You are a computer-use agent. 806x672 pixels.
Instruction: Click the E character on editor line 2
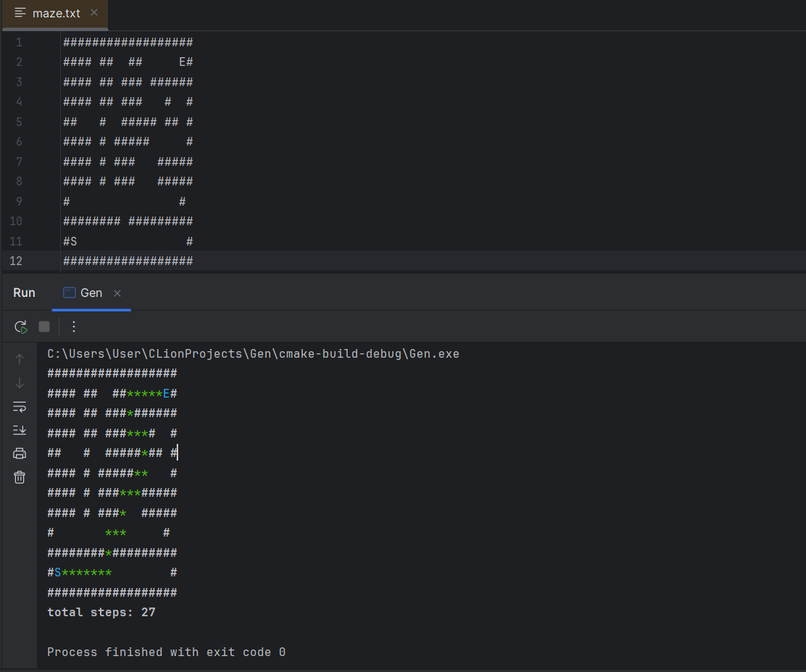(182, 62)
